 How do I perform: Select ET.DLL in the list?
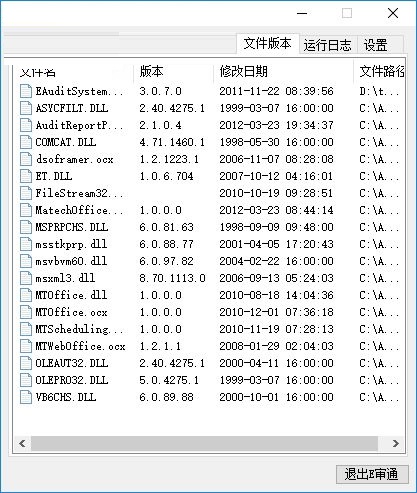54,176
